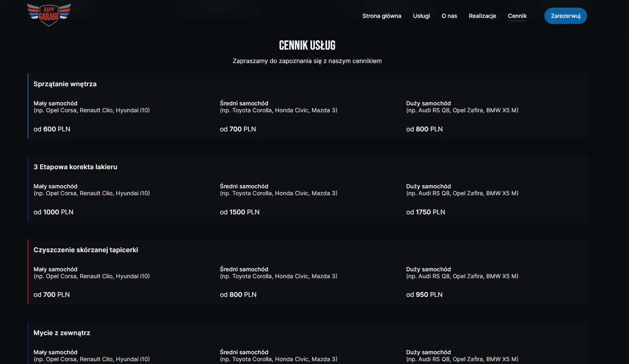Click the Rapp Garage logo

(x=49, y=15)
